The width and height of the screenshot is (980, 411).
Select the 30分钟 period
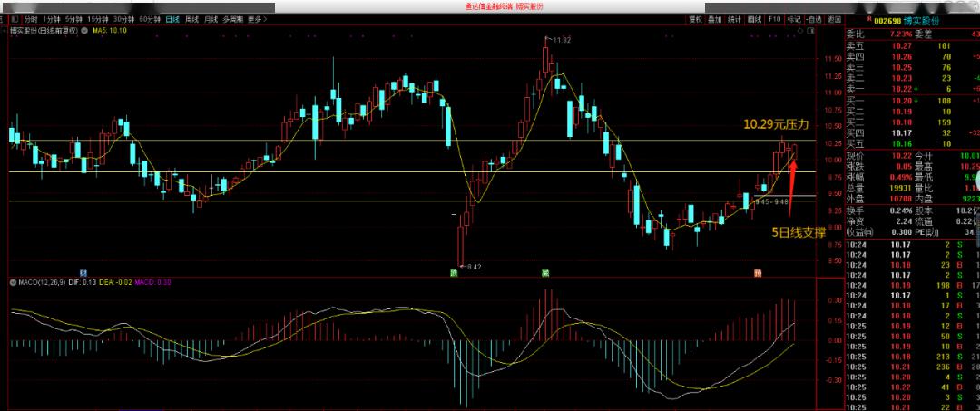click(x=123, y=19)
